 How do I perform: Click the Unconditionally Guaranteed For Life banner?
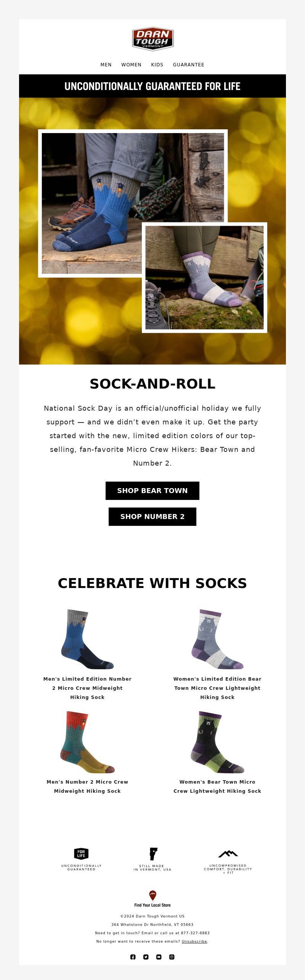coord(152,86)
